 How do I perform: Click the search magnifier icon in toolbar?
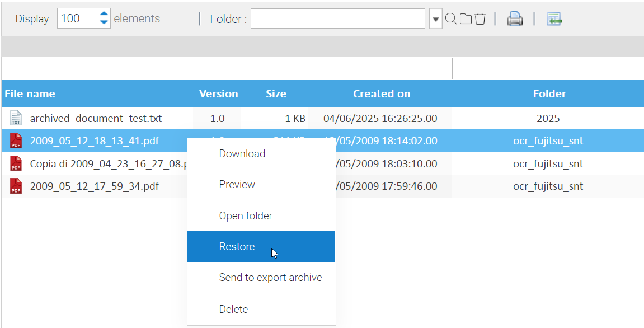(x=451, y=19)
